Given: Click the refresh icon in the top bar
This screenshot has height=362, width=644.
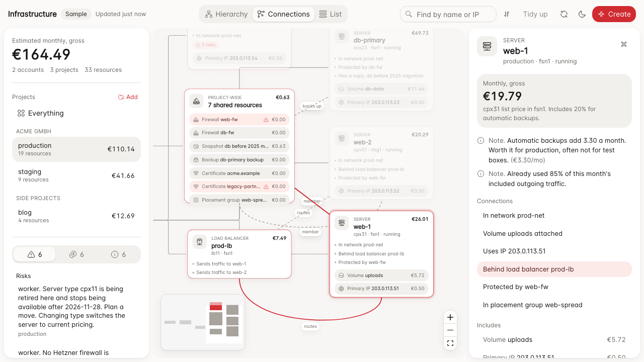Looking at the screenshot, I should [564, 14].
